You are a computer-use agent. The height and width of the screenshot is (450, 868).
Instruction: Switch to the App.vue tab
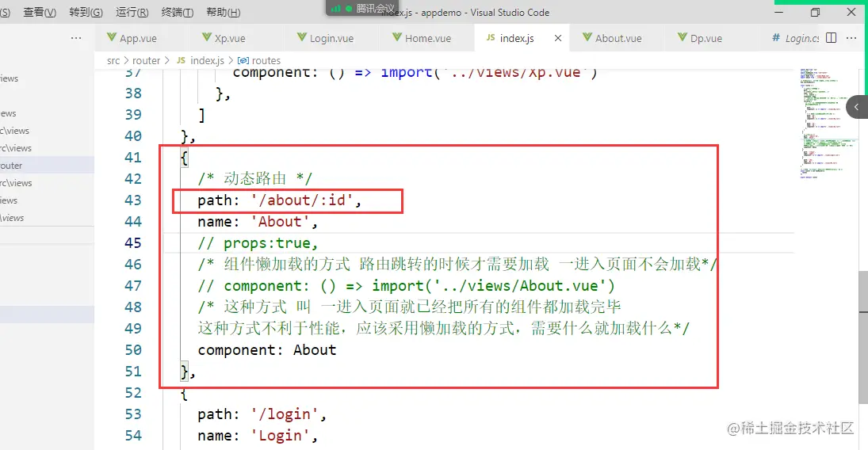[x=138, y=38]
